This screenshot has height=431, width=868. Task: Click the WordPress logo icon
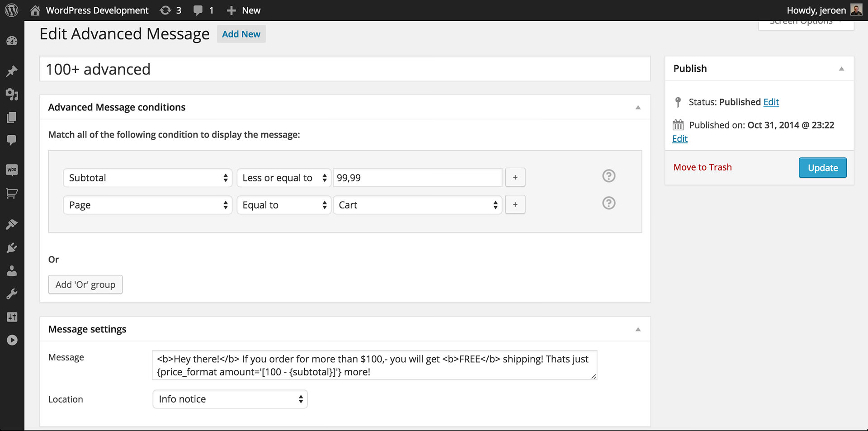tap(11, 10)
